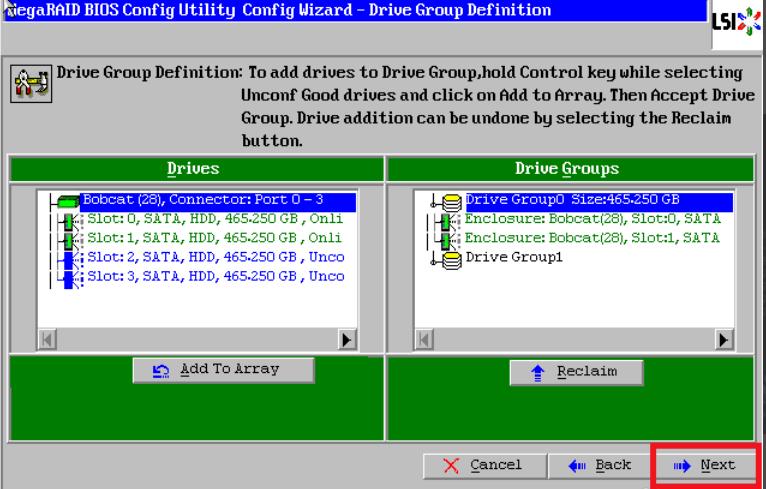Click the Reclaim button
This screenshot has height=489, width=766.
pos(576,372)
